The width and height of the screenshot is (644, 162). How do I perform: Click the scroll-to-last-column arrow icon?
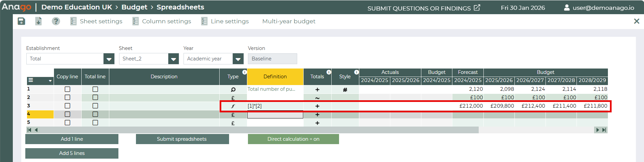click(x=604, y=130)
